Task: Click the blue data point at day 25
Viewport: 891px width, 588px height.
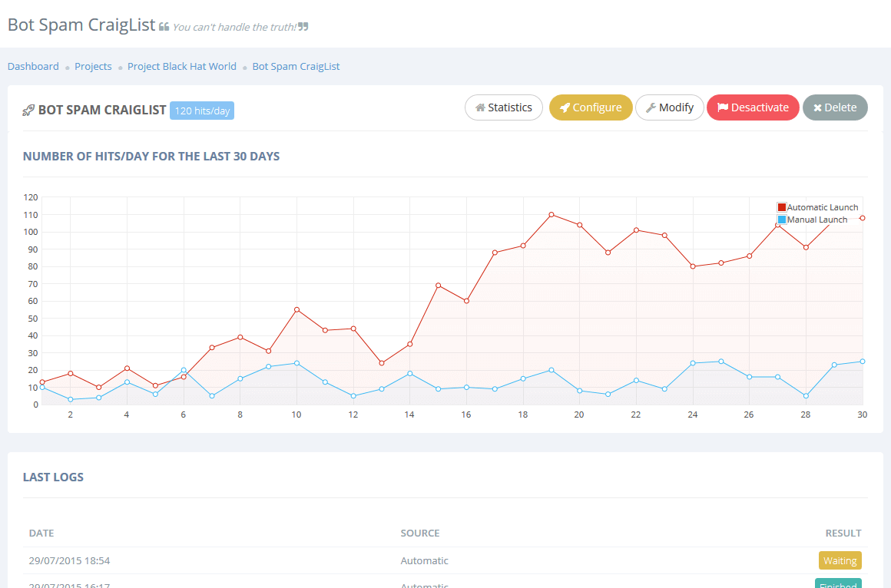Action: pyautogui.click(x=721, y=362)
